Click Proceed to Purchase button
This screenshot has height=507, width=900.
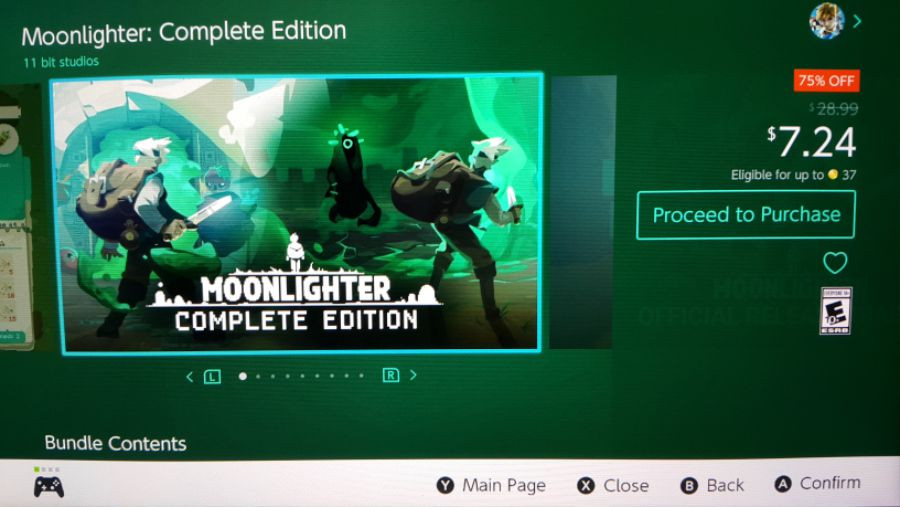pyautogui.click(x=746, y=215)
